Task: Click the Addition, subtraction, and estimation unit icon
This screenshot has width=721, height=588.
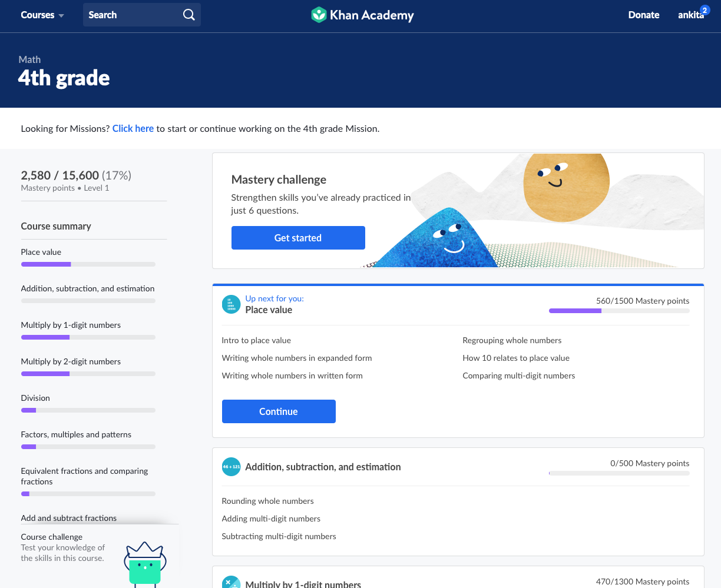Action: click(x=231, y=467)
